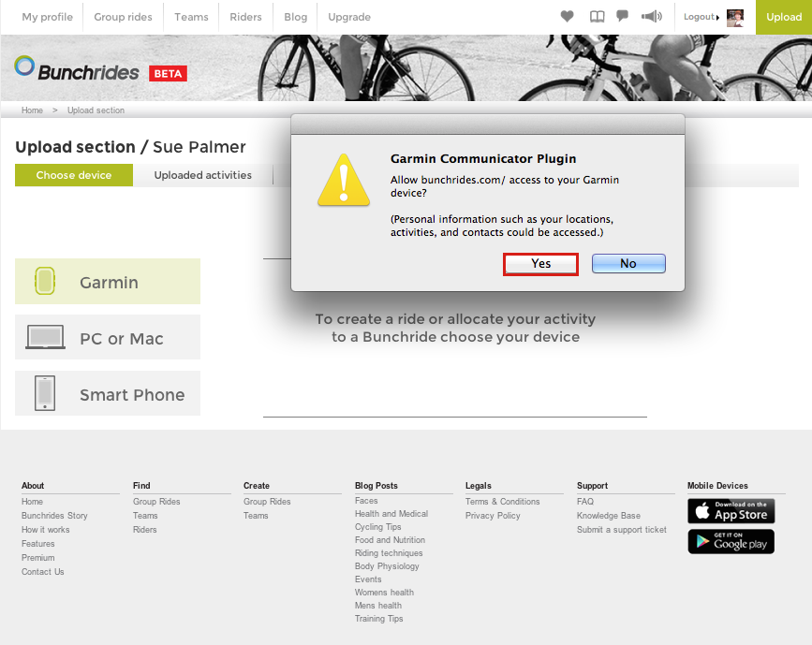The image size is (812, 645).
Task: Open Knowledge Base support link
Action: tap(609, 516)
